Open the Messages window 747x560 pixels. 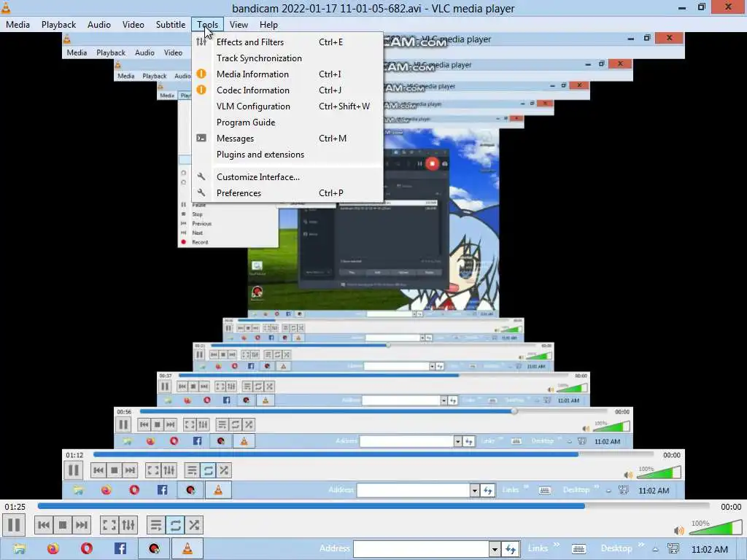click(287, 139)
